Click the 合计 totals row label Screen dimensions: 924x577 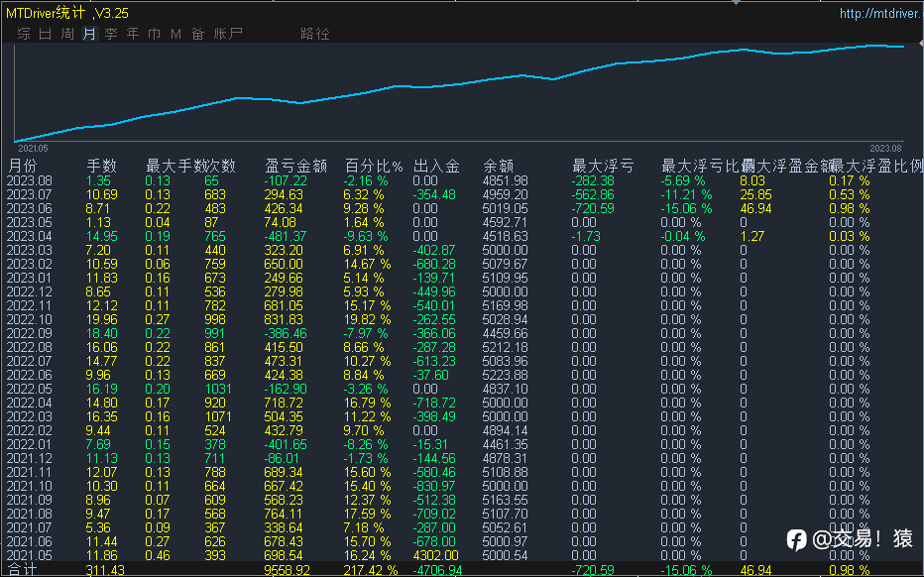pos(21,570)
